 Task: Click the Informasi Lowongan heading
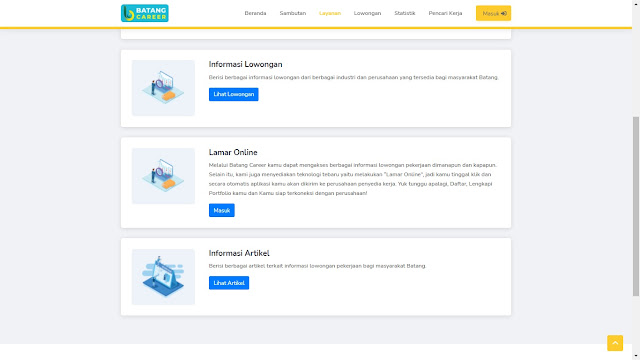tap(245, 64)
